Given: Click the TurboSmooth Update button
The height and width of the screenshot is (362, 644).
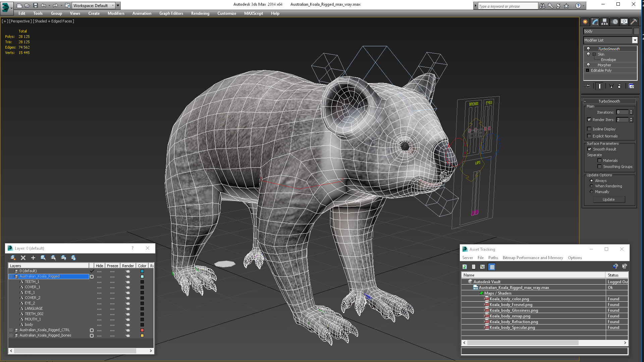Looking at the screenshot, I should coord(609,199).
